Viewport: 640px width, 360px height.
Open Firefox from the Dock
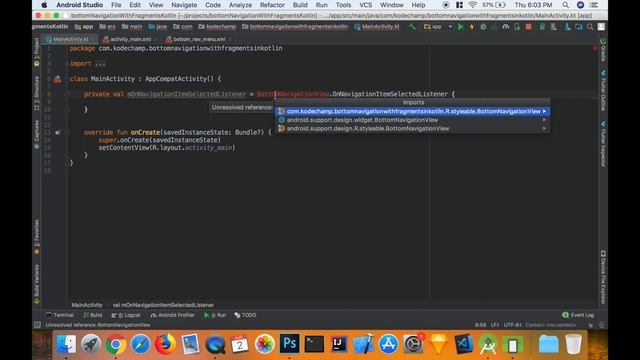tap(165, 344)
